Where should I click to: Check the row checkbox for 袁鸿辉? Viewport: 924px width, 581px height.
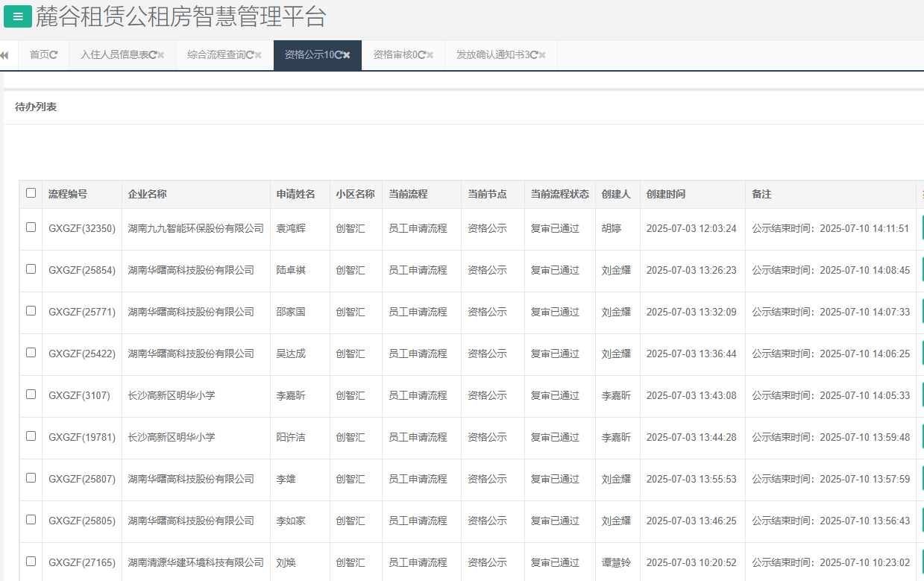coord(31,228)
